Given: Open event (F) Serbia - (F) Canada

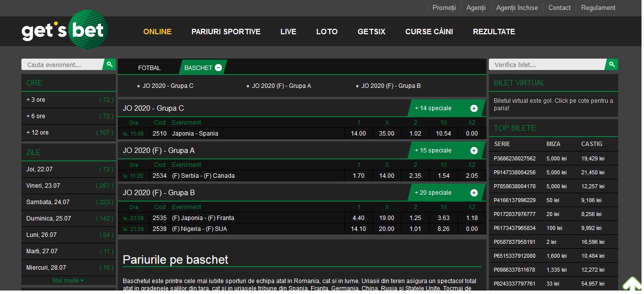Looking at the screenshot, I should coord(203,176).
